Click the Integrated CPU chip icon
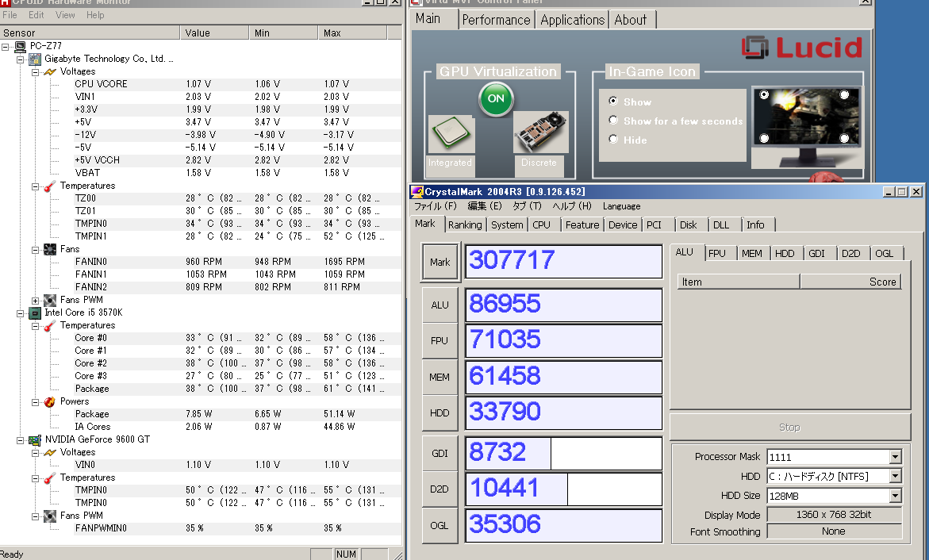Image resolution: width=929 pixels, height=560 pixels. click(x=451, y=134)
